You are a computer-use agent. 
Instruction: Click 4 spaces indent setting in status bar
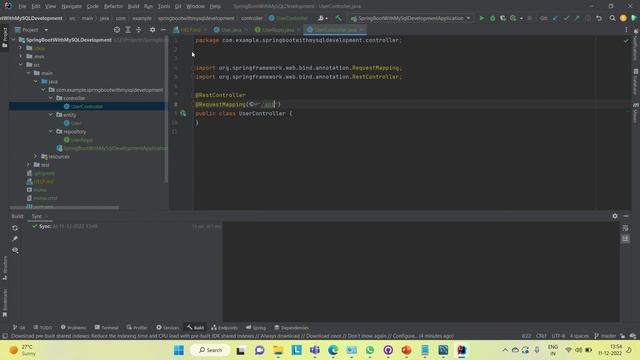click(x=579, y=336)
